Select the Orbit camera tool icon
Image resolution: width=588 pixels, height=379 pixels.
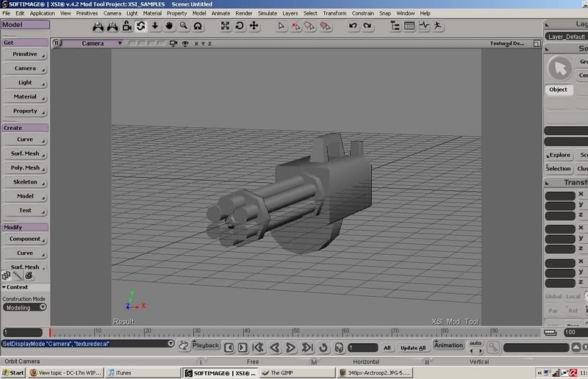[x=140, y=26]
